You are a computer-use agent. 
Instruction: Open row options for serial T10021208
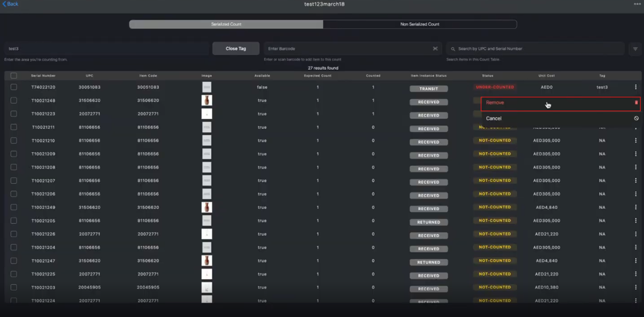[636, 167]
